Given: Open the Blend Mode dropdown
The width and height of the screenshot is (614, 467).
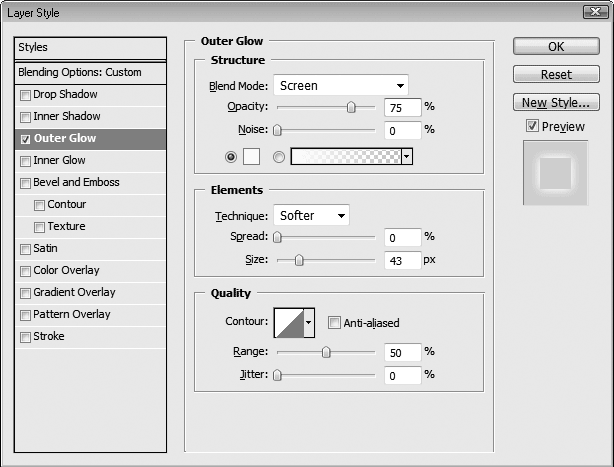Looking at the screenshot, I should click(x=341, y=85).
